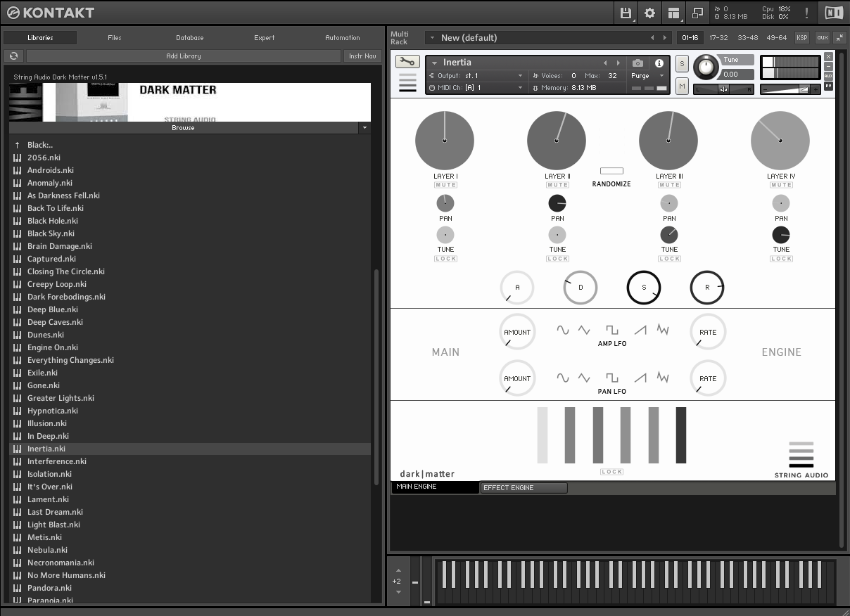Switch to the Database tab
This screenshot has width=850, height=616.
pos(190,38)
